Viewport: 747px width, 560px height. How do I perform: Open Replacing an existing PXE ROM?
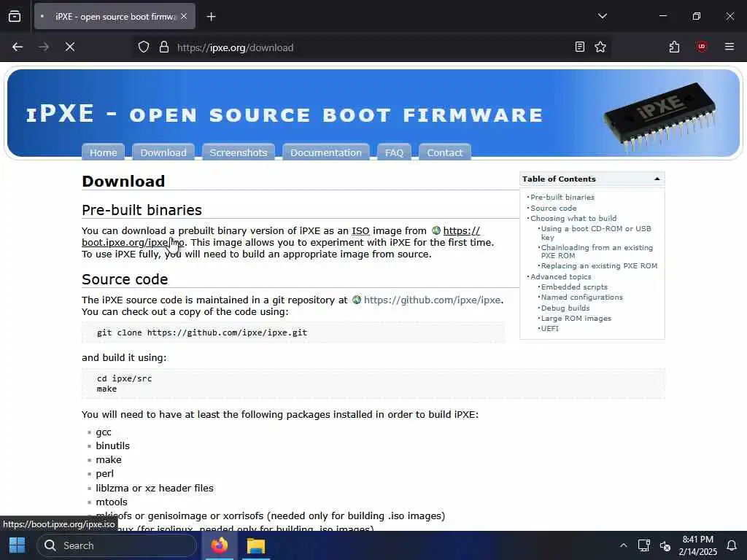pyautogui.click(x=599, y=265)
